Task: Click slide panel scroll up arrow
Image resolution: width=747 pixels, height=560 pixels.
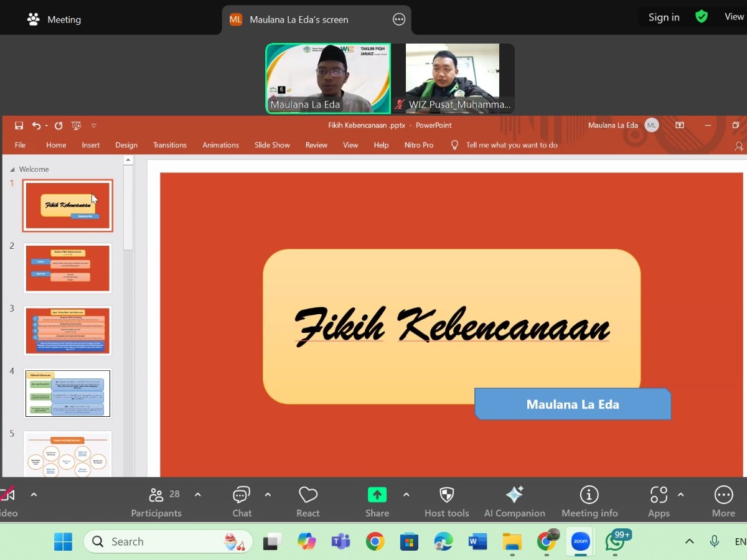Action: click(x=128, y=160)
